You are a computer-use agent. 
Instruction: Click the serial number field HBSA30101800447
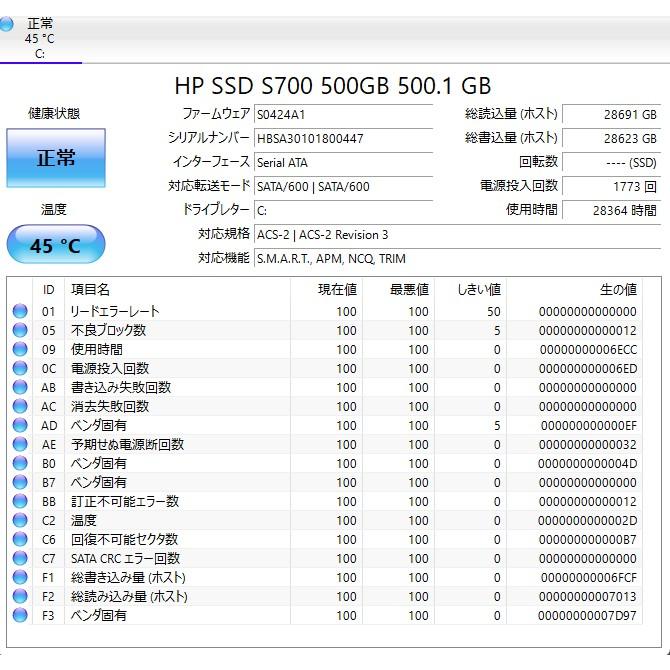click(344, 138)
